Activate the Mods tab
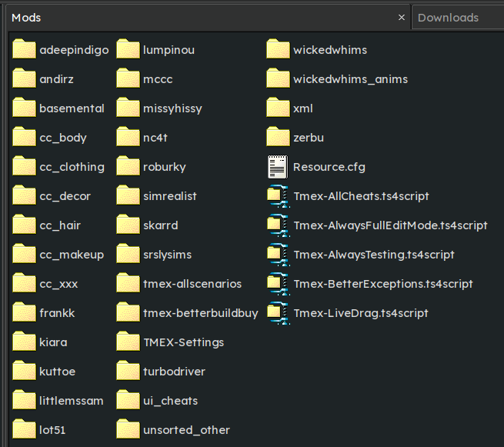 point(209,18)
